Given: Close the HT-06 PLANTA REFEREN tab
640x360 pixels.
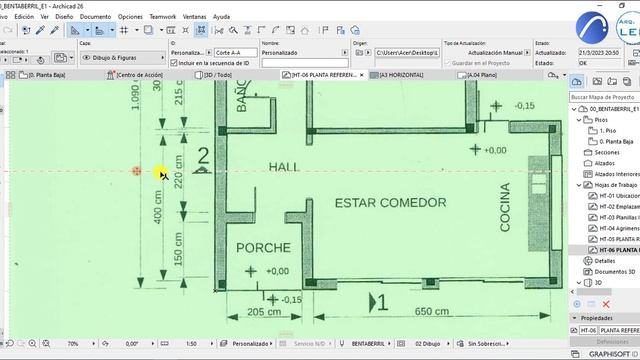Looking at the screenshot, I should (362, 75).
